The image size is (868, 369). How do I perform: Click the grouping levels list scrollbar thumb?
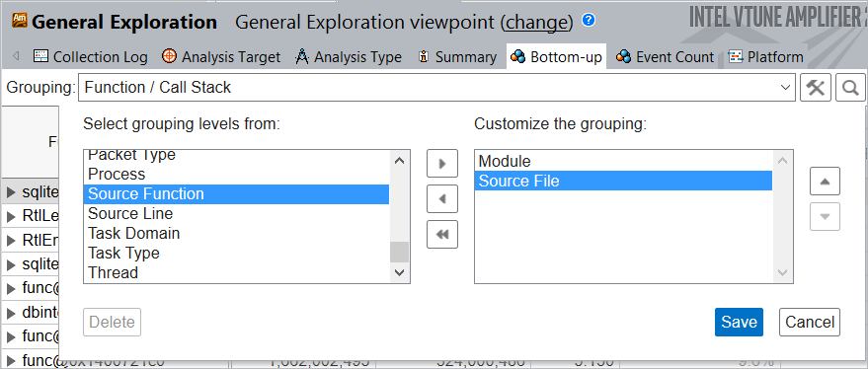(x=399, y=253)
